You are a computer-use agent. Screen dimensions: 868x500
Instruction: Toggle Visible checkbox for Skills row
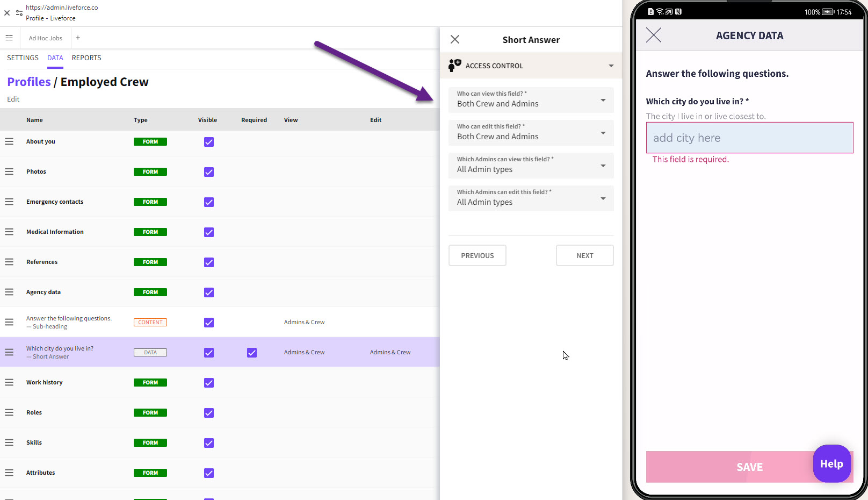point(209,443)
